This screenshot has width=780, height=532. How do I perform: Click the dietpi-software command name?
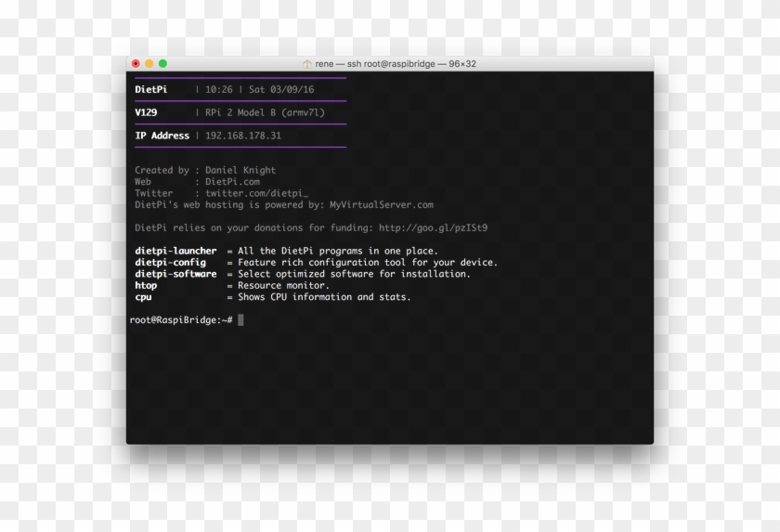(175, 274)
